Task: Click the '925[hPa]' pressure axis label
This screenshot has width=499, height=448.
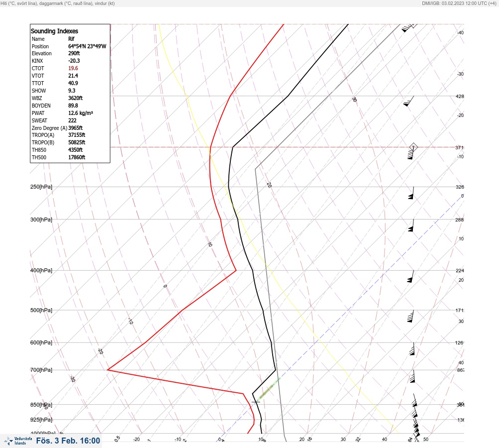Action: (x=41, y=420)
